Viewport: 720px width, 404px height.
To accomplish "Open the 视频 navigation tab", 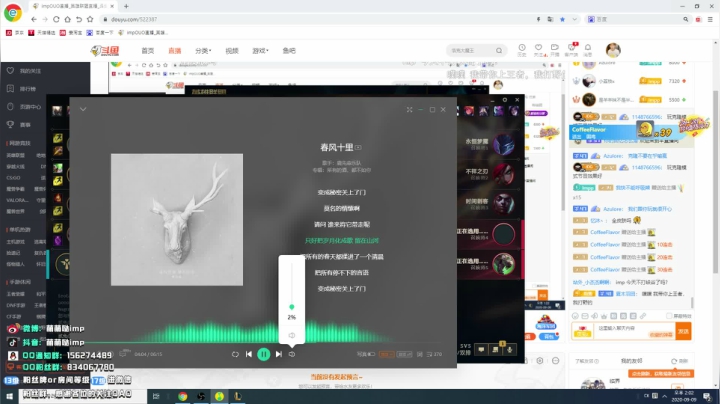I will 232,50.
